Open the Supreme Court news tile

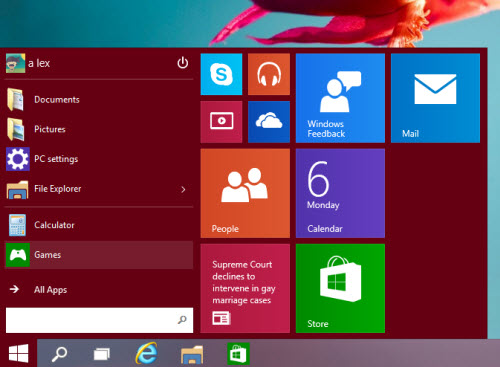point(245,288)
